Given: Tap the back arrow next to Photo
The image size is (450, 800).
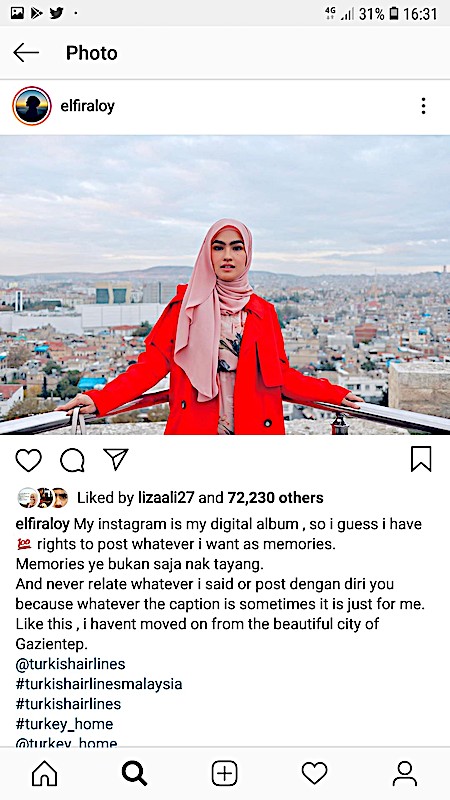Looking at the screenshot, I should point(26,53).
